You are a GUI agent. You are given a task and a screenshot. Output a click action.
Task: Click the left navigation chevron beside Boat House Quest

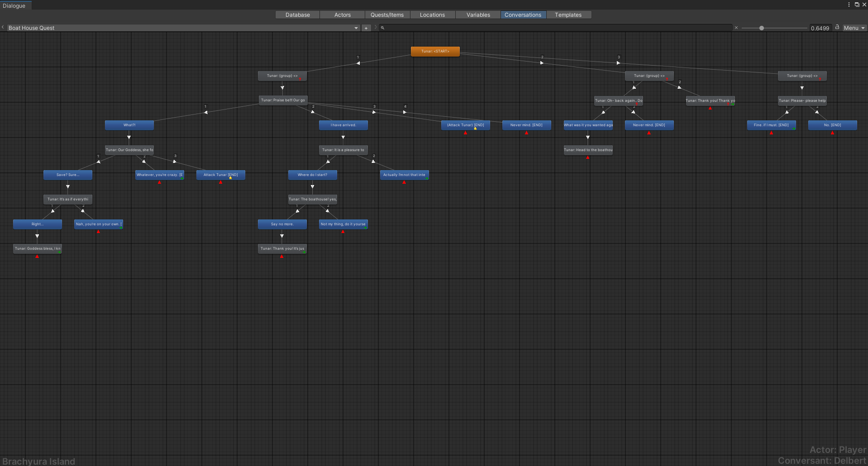3,28
